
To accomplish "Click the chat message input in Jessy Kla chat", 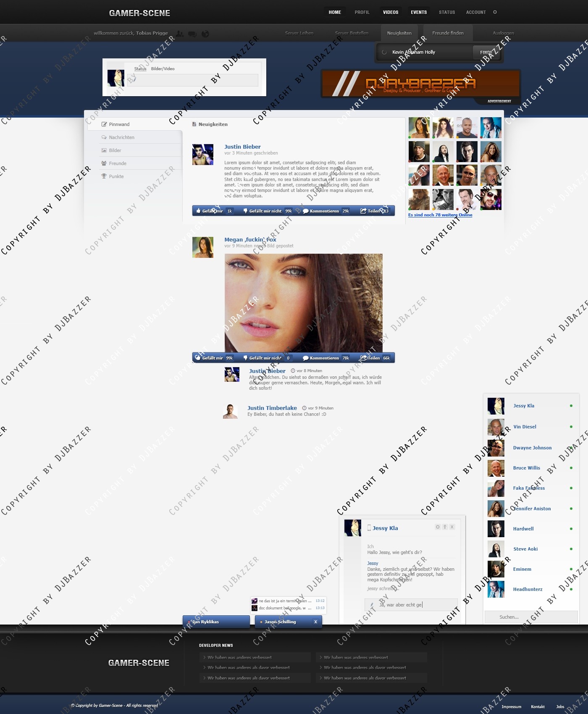I will pyautogui.click(x=411, y=605).
